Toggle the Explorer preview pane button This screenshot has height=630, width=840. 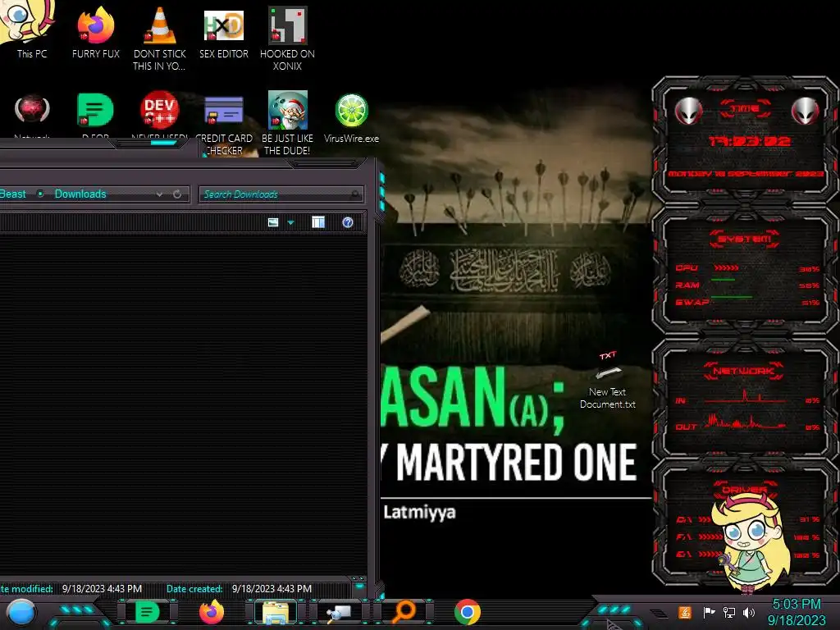318,222
